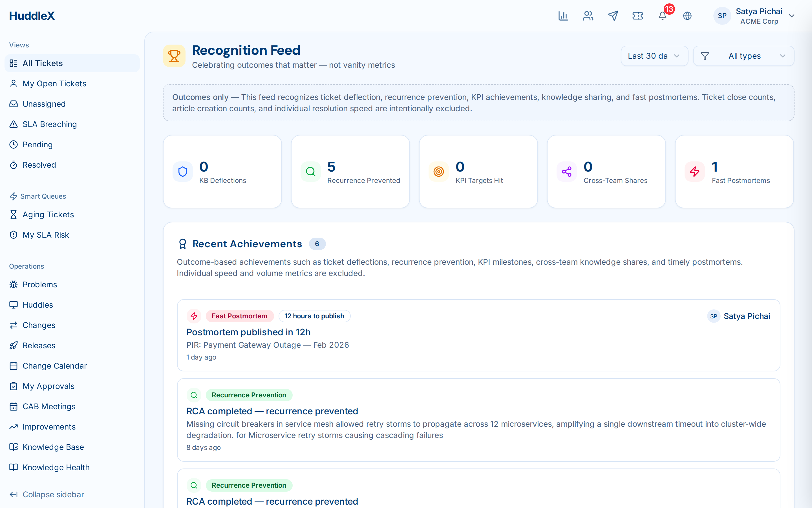Click the HuddleX logo

click(x=32, y=16)
